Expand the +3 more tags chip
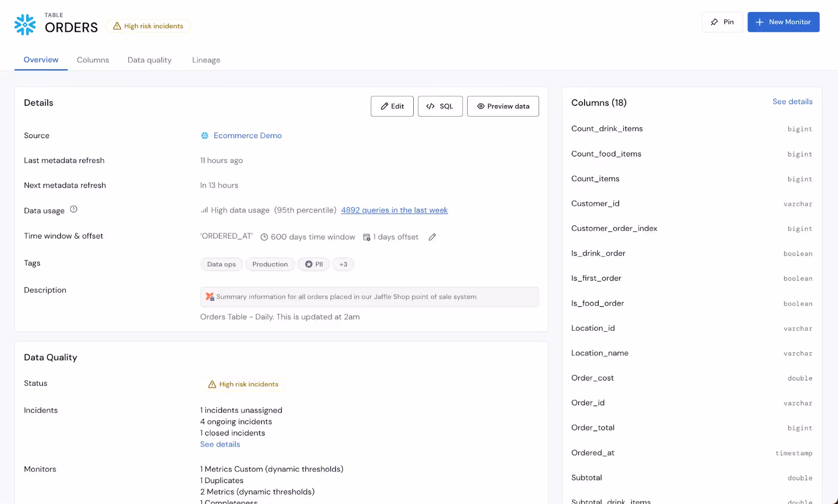This screenshot has height=504, width=838. click(343, 264)
